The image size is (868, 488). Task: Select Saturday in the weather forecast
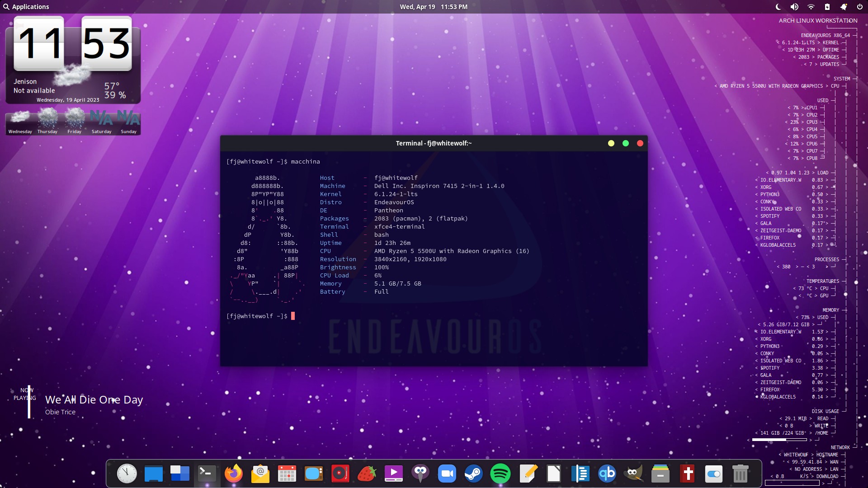click(102, 121)
